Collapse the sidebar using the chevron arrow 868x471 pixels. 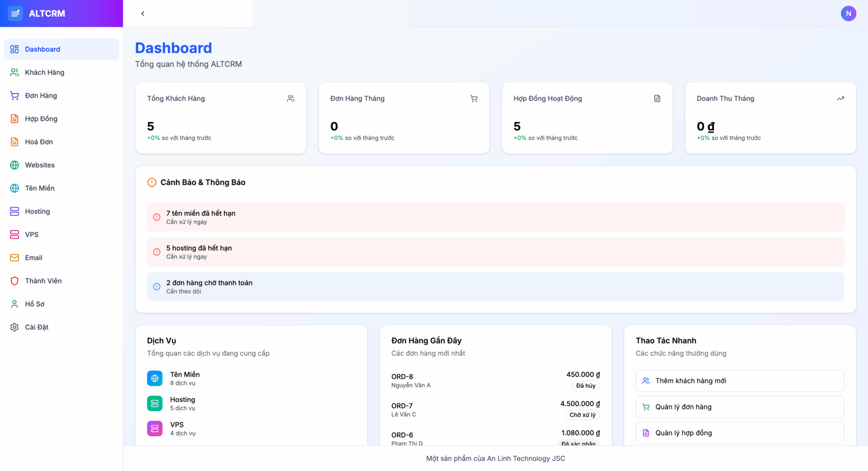[143, 14]
